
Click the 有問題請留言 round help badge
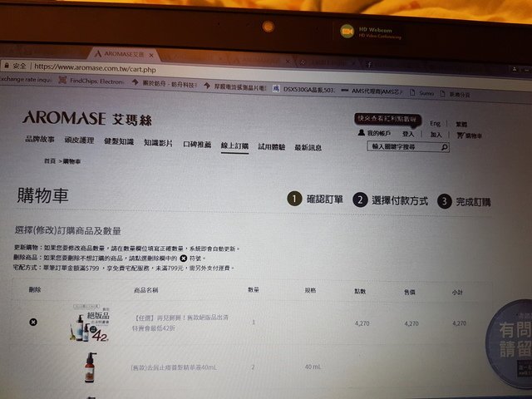click(x=509, y=343)
